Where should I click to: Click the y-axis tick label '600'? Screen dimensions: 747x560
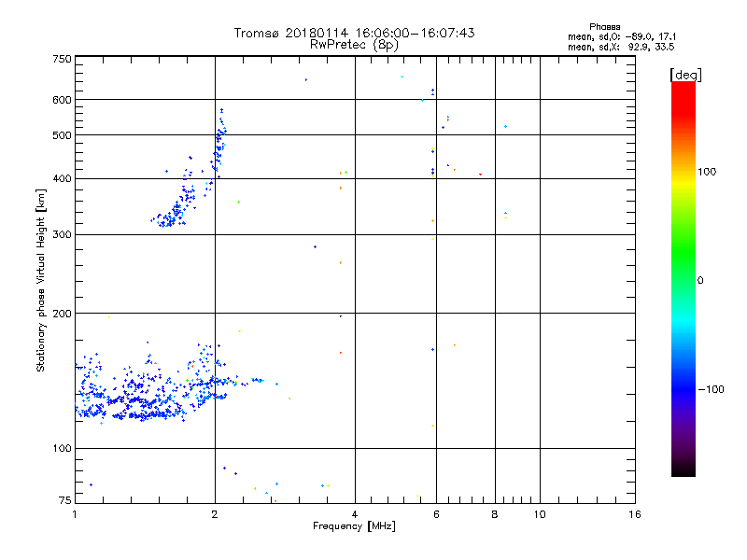click(x=62, y=100)
